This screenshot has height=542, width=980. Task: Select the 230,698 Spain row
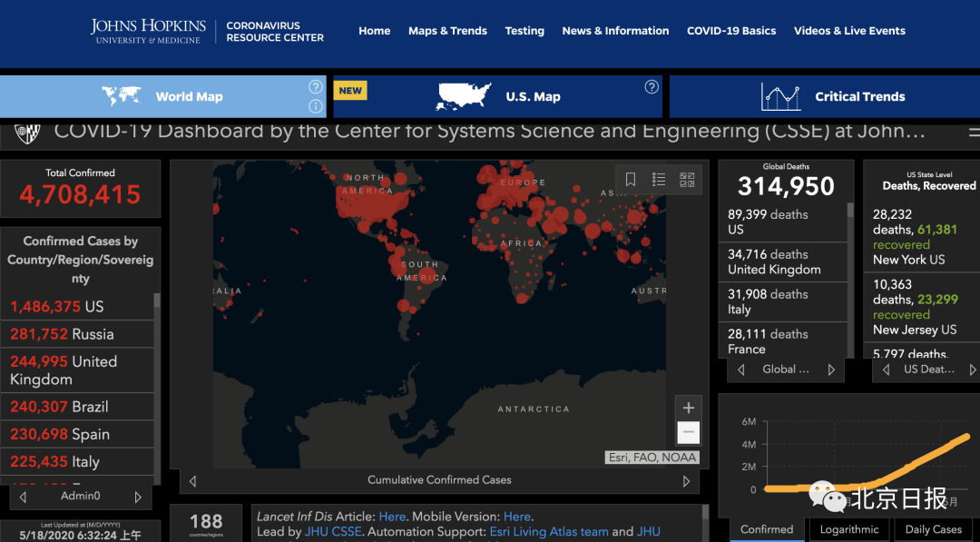pyautogui.click(x=77, y=434)
